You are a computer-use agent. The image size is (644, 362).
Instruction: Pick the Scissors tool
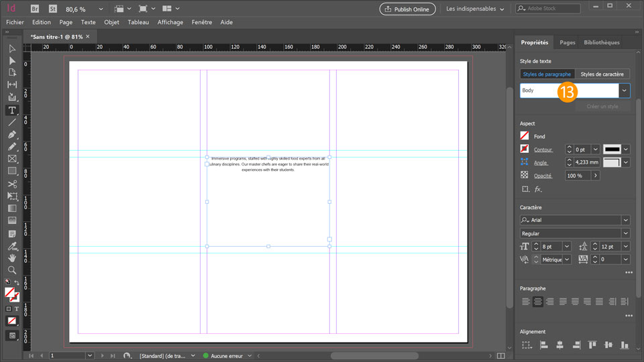coord(12,184)
